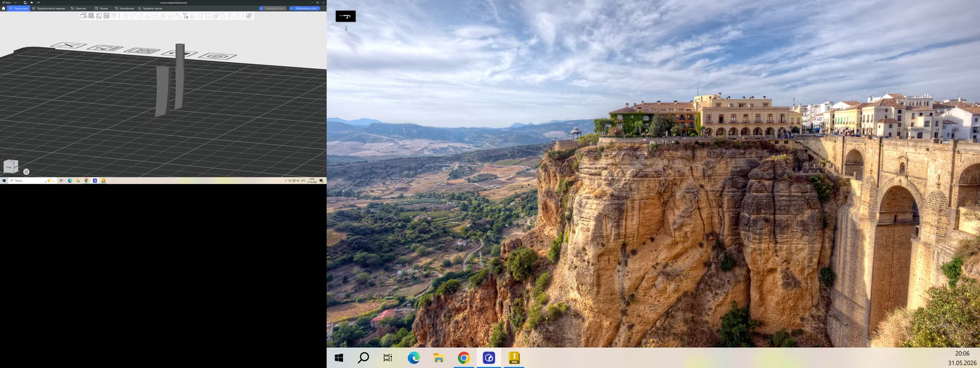Open yellow PRO app on large taskbar

tap(514, 358)
